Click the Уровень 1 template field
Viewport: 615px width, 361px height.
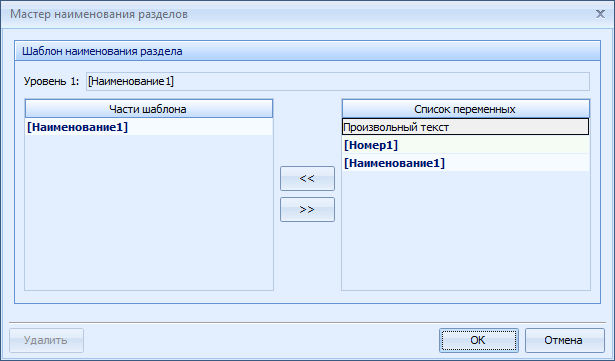tap(338, 81)
